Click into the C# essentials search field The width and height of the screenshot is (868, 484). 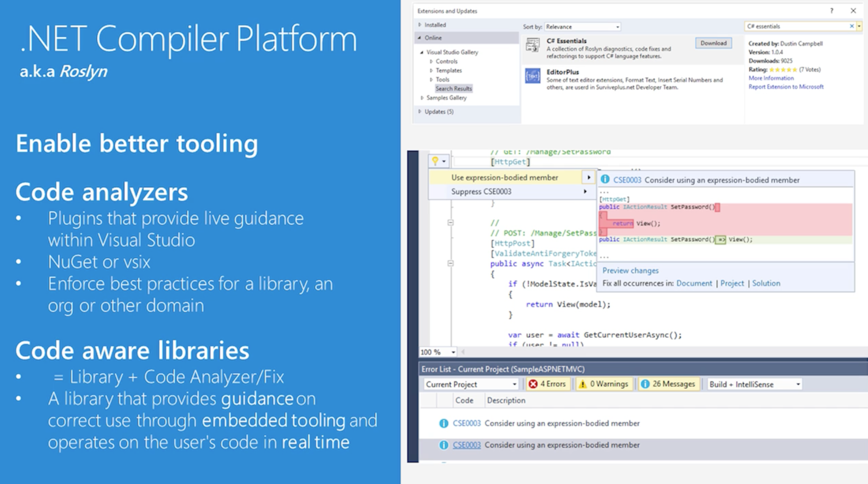point(796,26)
